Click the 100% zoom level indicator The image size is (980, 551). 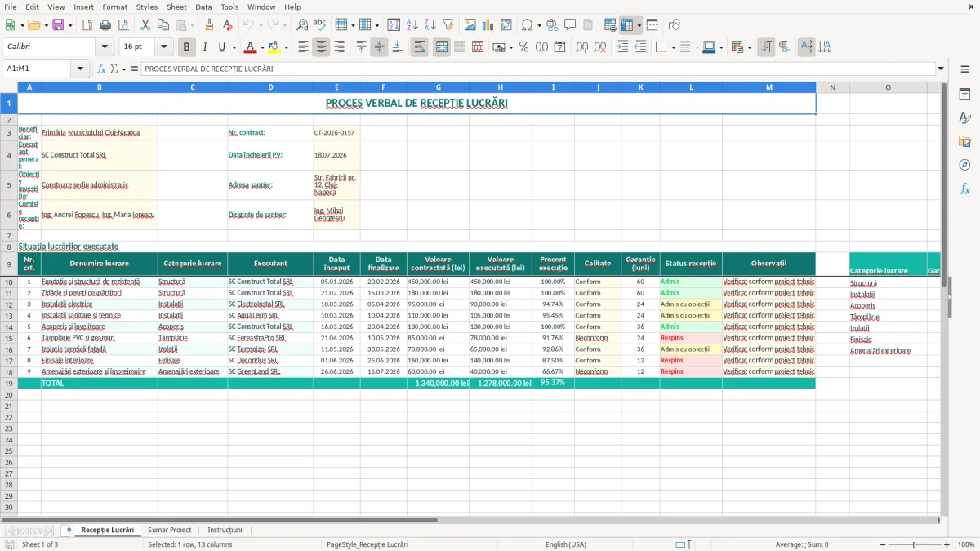pyautogui.click(x=966, y=544)
